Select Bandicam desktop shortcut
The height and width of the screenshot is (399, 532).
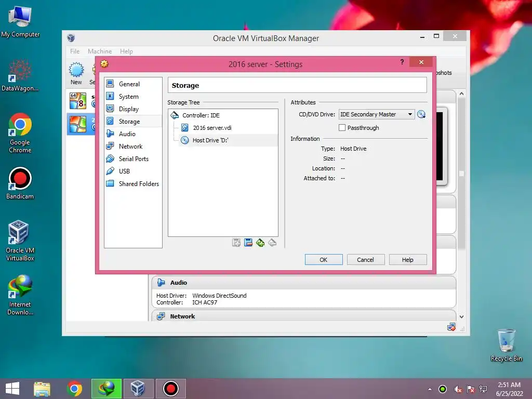point(20,183)
